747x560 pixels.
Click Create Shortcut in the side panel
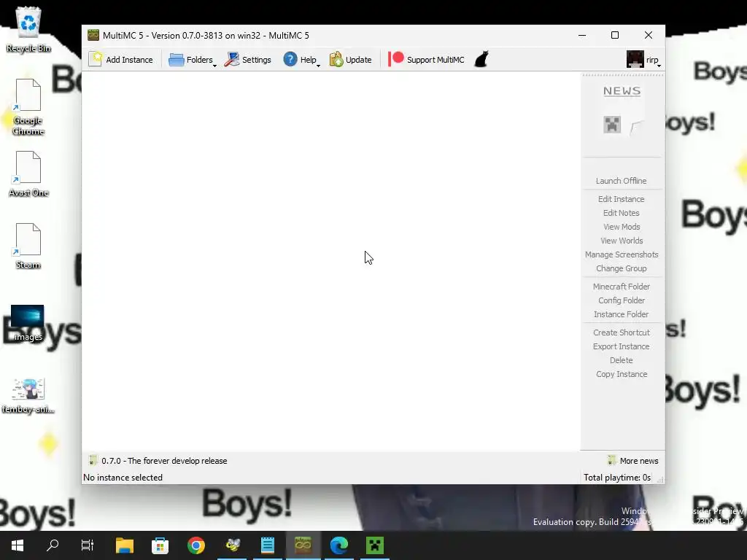(x=621, y=332)
